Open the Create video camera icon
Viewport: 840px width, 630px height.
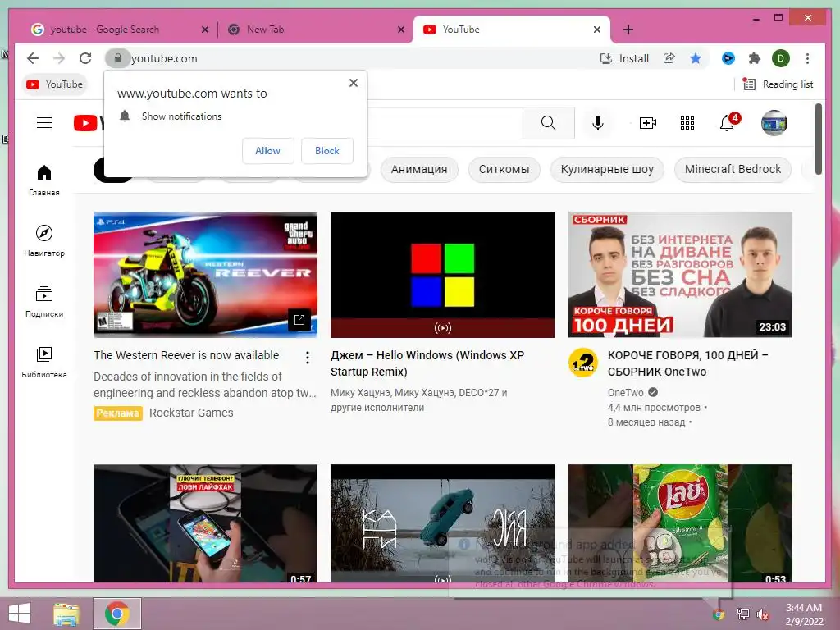(648, 123)
